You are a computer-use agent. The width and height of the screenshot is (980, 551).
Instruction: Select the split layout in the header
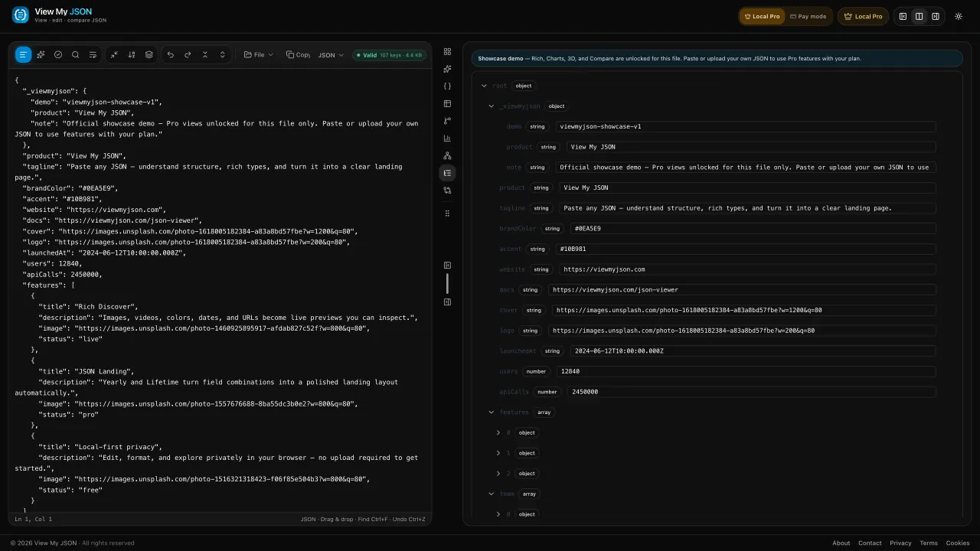coord(919,16)
